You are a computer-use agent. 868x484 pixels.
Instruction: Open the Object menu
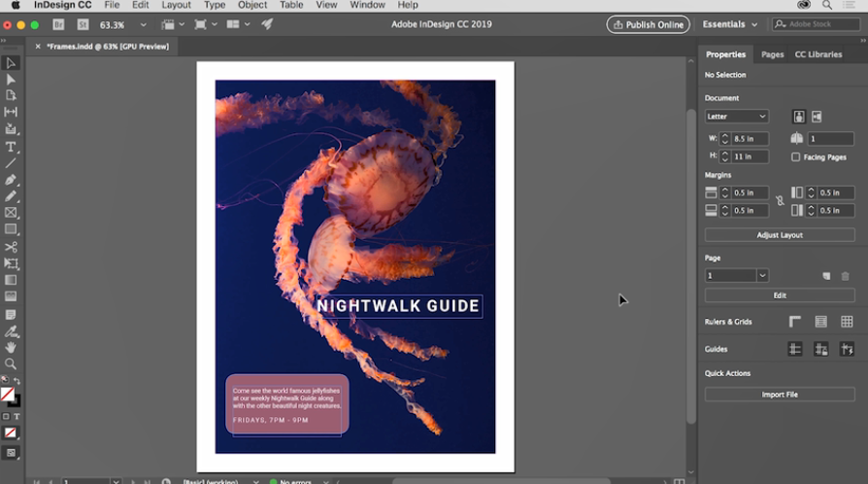coord(252,5)
